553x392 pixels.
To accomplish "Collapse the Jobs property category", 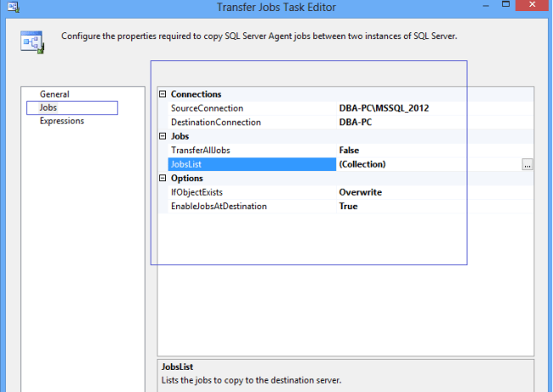I will [x=162, y=136].
